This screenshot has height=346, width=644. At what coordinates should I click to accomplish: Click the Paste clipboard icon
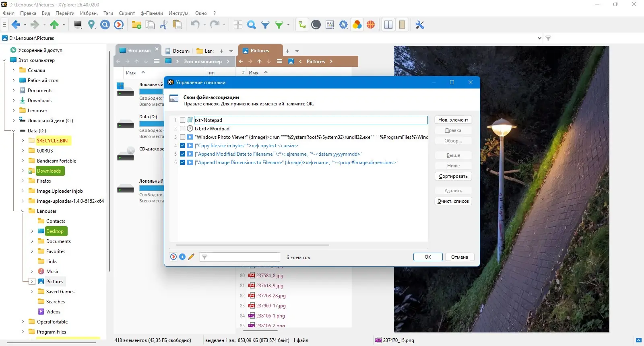177,25
